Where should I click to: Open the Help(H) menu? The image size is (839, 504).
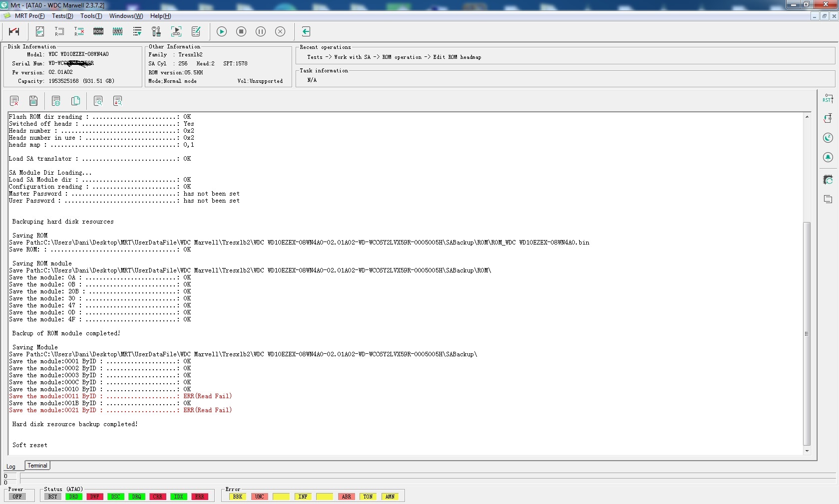click(x=161, y=16)
